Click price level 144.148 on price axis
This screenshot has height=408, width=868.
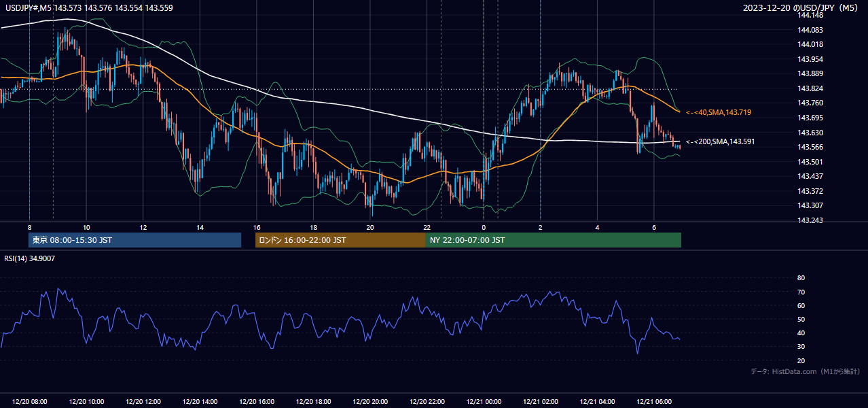click(811, 16)
